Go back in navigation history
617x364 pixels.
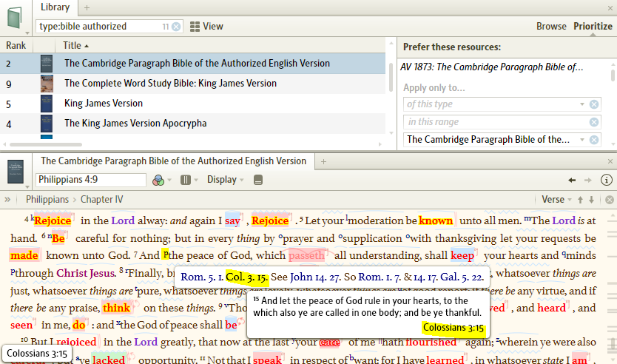(572, 180)
